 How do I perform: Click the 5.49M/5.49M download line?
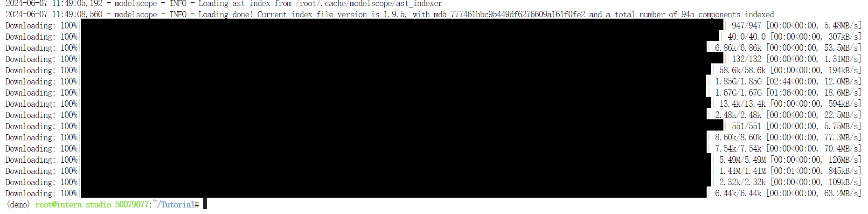[x=433, y=160]
